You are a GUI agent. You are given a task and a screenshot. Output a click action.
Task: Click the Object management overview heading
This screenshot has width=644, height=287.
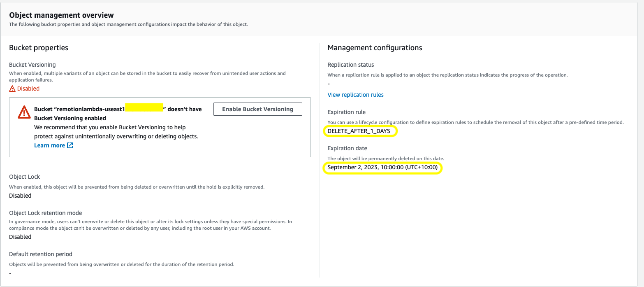(61, 15)
